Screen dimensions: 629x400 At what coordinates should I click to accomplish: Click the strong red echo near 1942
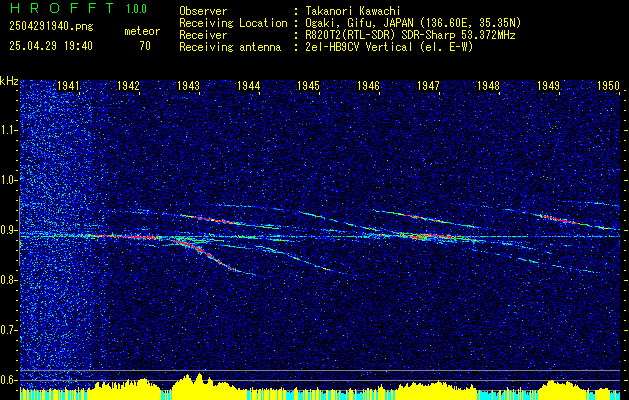pyautogui.click(x=128, y=237)
